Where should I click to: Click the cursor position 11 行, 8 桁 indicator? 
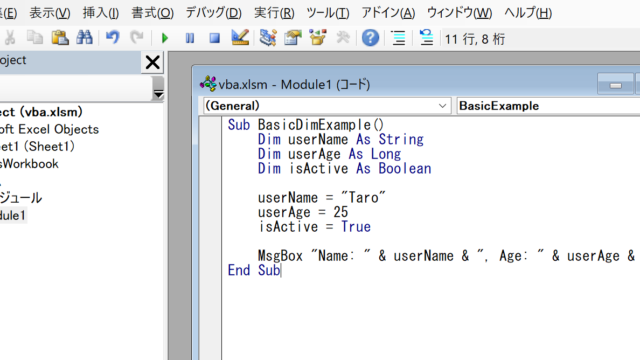click(475, 39)
